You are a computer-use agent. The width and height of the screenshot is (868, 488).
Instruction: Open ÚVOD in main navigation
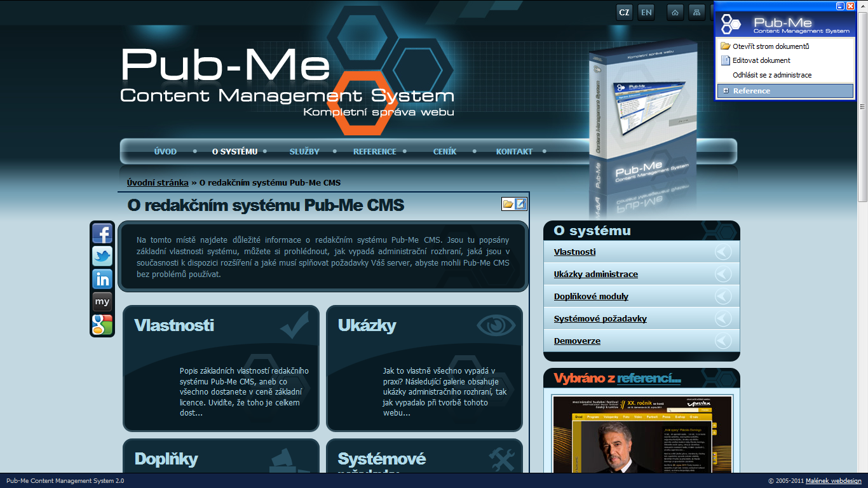165,151
